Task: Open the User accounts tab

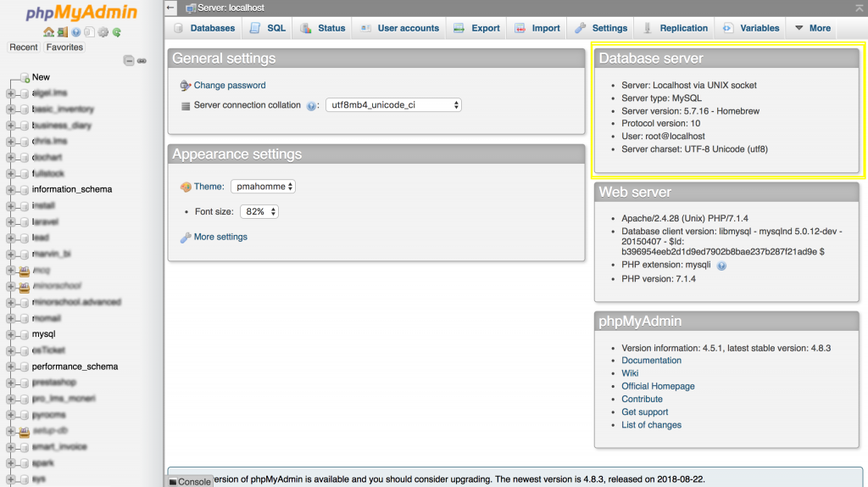Action: 399,28
